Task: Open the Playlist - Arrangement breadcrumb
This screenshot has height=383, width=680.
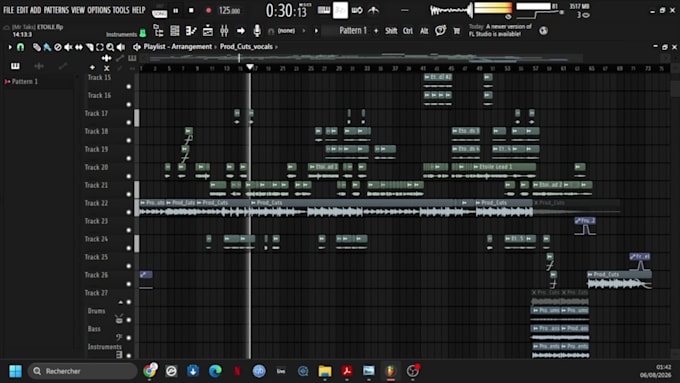Action: (x=178, y=46)
